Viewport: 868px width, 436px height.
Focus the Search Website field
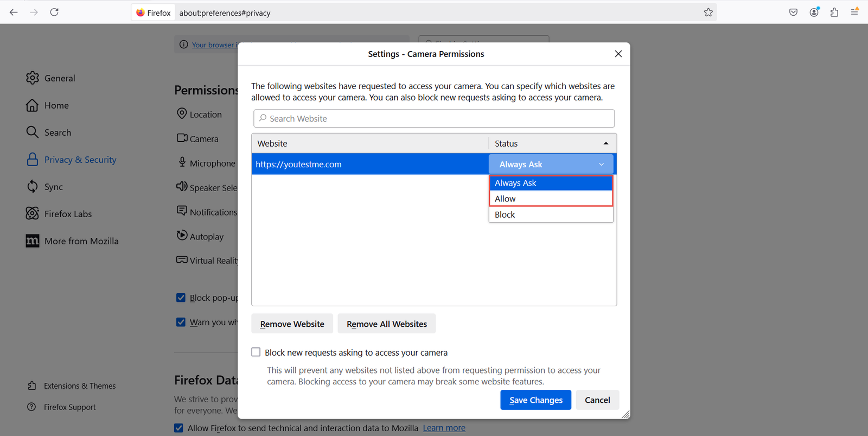pyautogui.click(x=434, y=118)
